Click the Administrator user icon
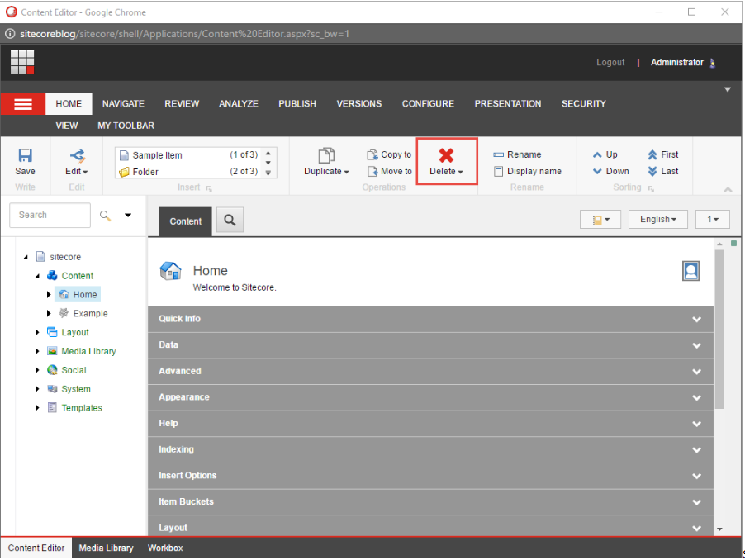The width and height of the screenshot is (745, 560). tap(713, 63)
